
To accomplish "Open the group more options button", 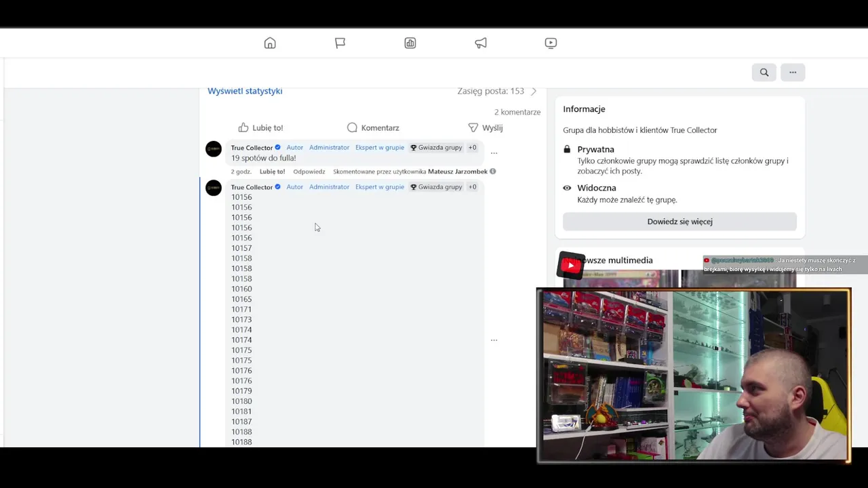I will click(x=793, y=73).
